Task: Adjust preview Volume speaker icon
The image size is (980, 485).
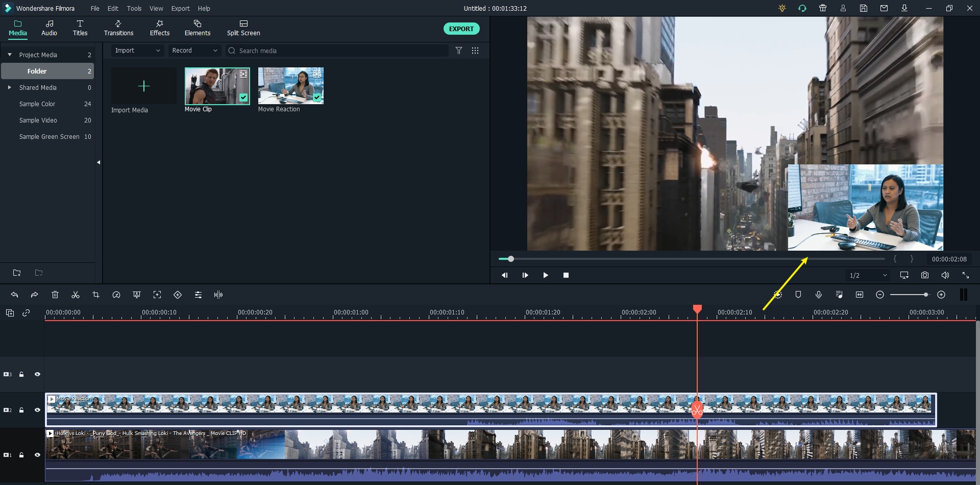Action: point(945,275)
